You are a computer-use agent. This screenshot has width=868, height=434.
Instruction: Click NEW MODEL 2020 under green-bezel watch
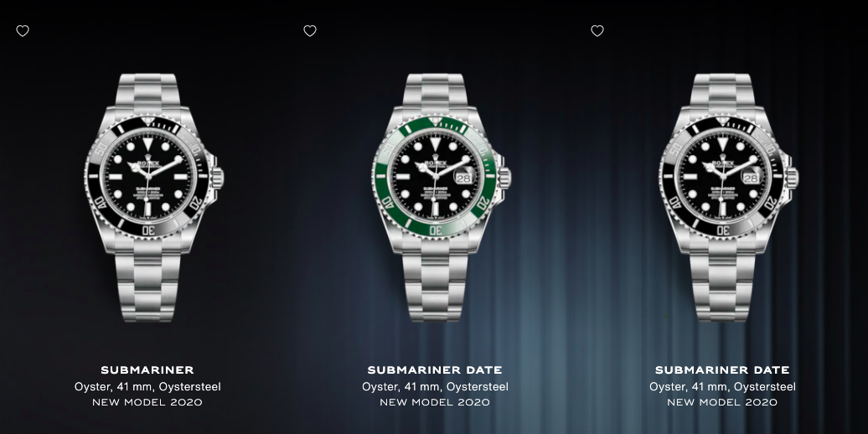pyautogui.click(x=435, y=402)
